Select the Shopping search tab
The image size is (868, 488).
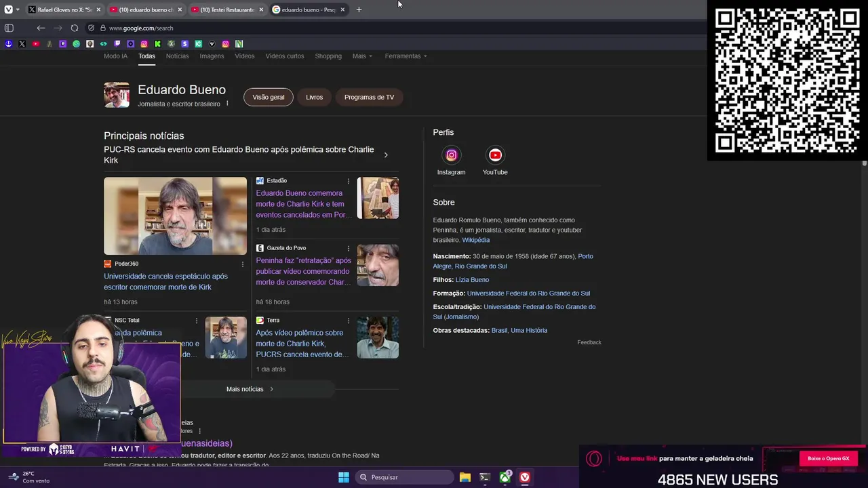click(x=328, y=56)
